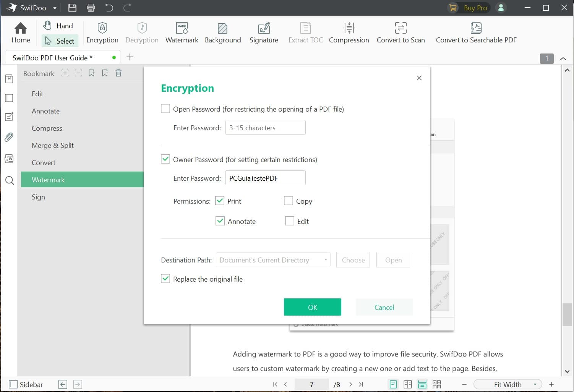Viewport: 574px width, 392px height.
Task: Delete bookmark with the trash icon
Action: click(x=118, y=73)
